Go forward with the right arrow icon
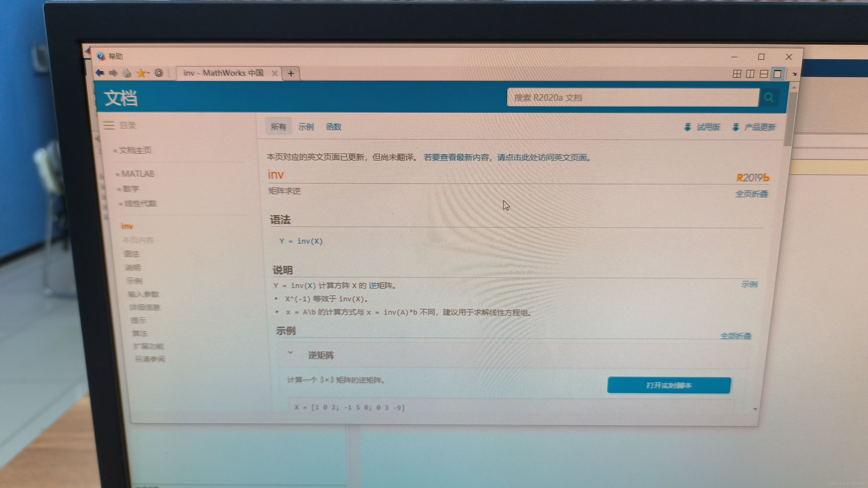Image resolution: width=868 pixels, height=488 pixels. point(113,73)
